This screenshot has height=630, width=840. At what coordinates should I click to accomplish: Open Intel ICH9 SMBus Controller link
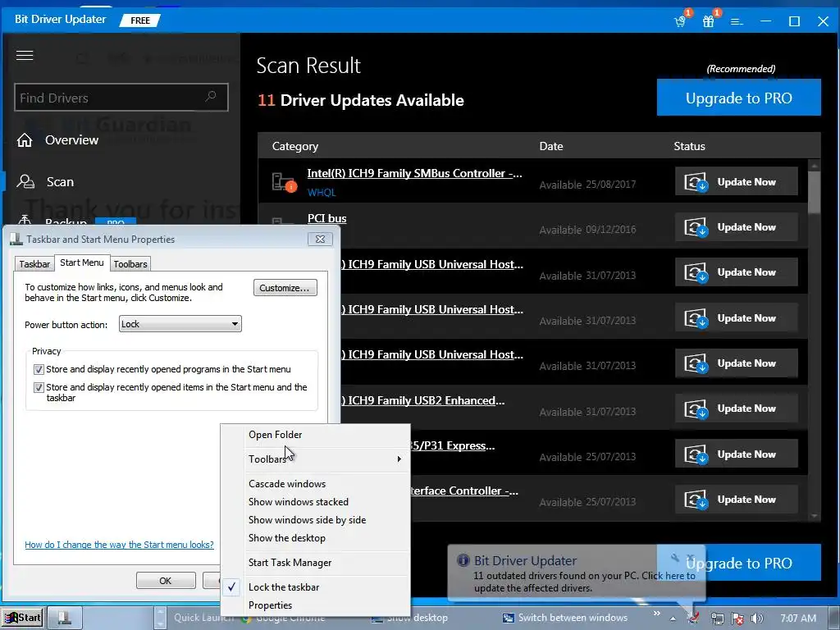(414, 173)
